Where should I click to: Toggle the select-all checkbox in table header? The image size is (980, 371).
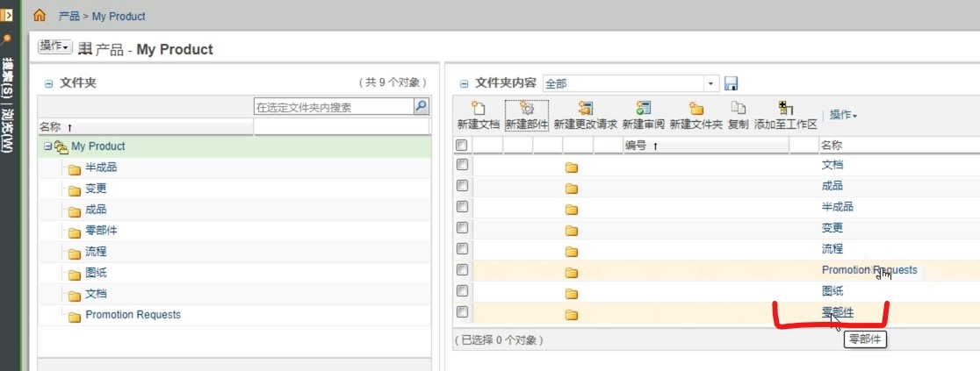tap(462, 145)
